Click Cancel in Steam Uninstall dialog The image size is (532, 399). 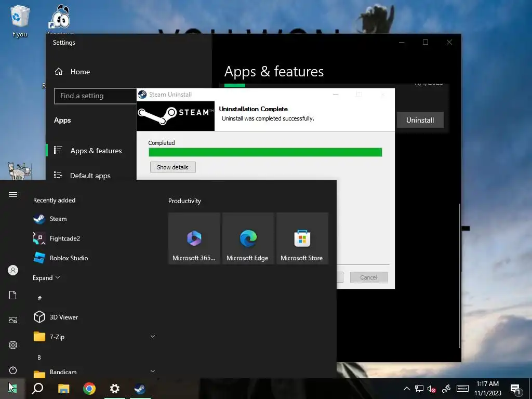(x=369, y=277)
